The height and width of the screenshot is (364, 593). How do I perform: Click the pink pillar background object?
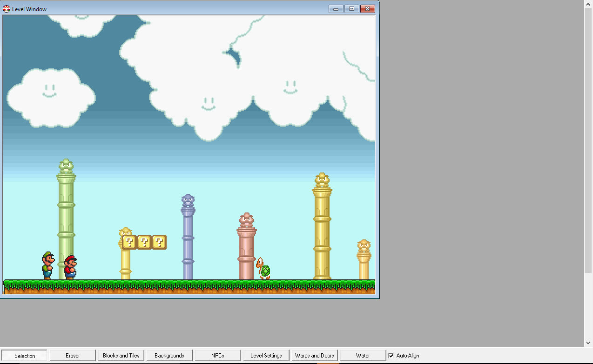(x=247, y=246)
